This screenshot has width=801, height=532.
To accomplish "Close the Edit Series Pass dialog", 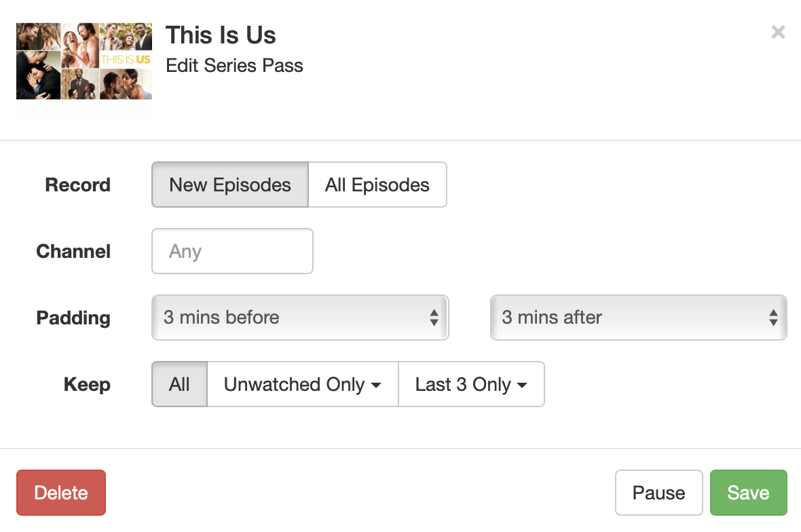I will point(778,32).
